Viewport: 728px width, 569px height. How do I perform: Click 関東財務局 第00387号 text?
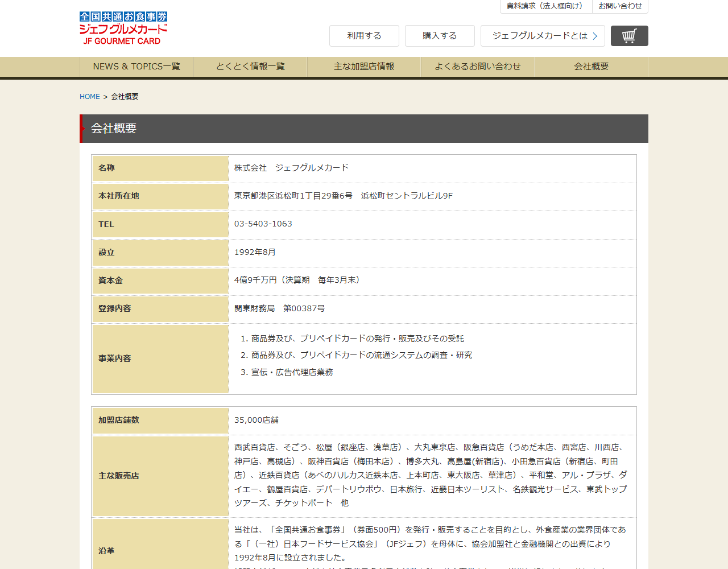pyautogui.click(x=280, y=308)
